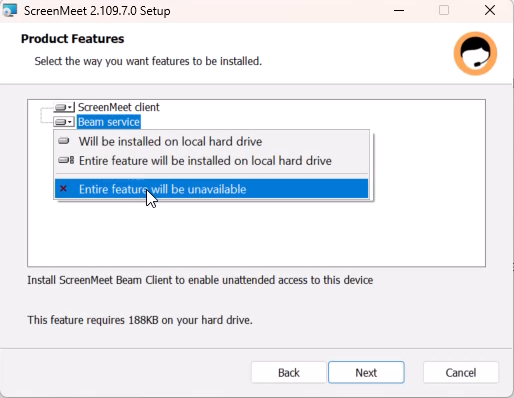Select the Beam service tree item
The image size is (514, 398).
(109, 122)
